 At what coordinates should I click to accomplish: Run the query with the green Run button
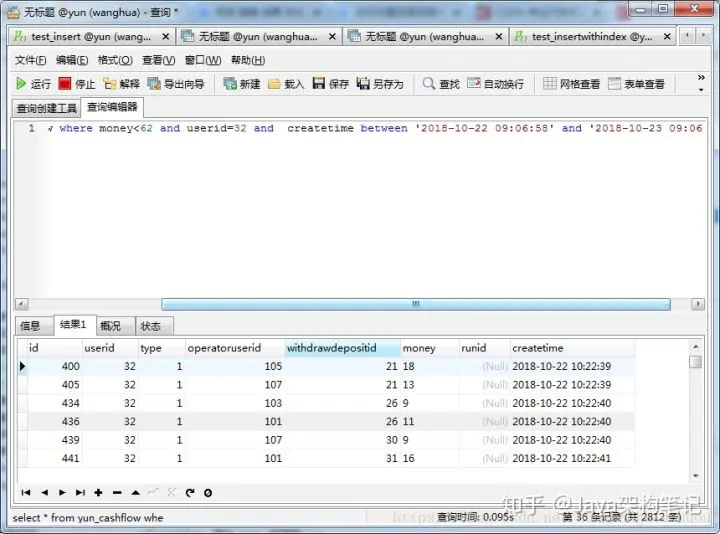coord(33,84)
